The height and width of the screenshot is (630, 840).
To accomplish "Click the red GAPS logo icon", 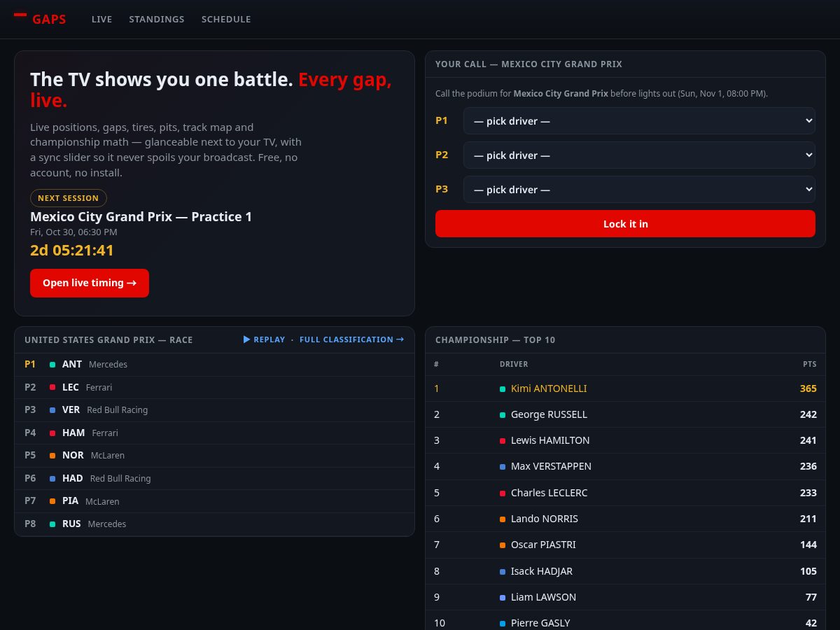I will pyautogui.click(x=20, y=14).
